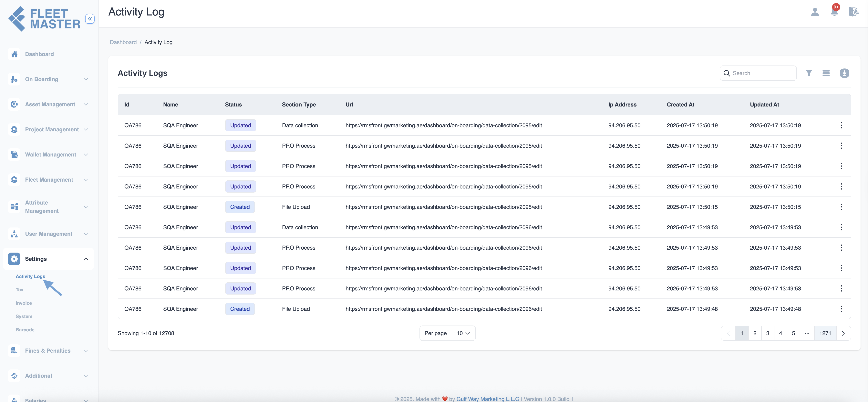Click the Fines & Penalties sidebar icon
Viewport: 868px width, 402px height.
tap(14, 351)
